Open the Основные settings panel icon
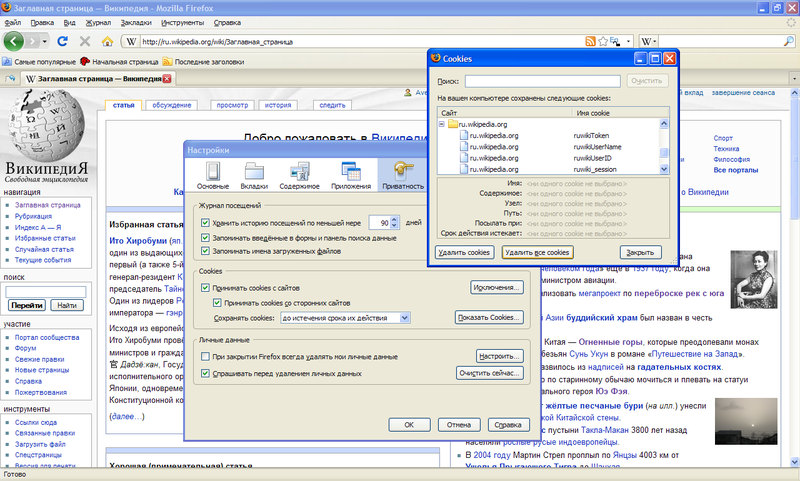 click(x=213, y=175)
